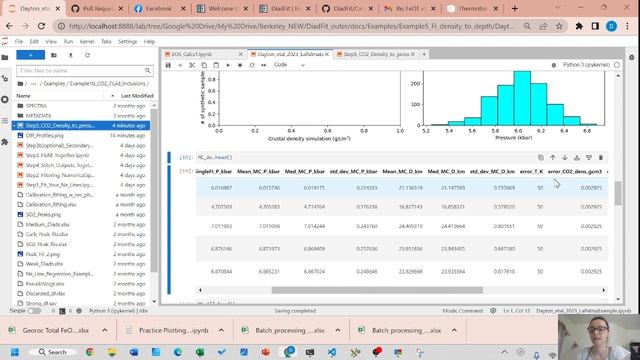Screen dimensions: 640x360
Task: Sort file list by Last Modified column
Action: click(137, 96)
